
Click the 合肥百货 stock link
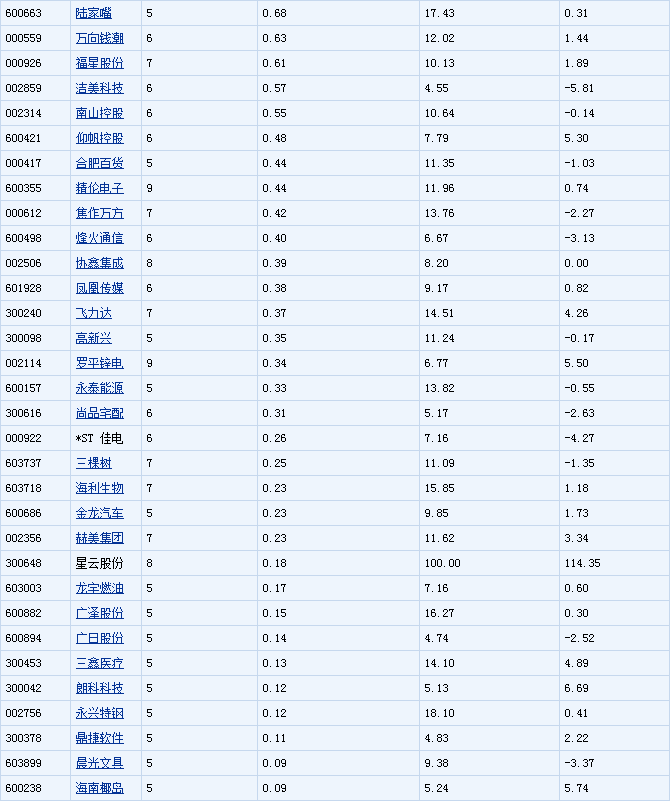pos(100,163)
